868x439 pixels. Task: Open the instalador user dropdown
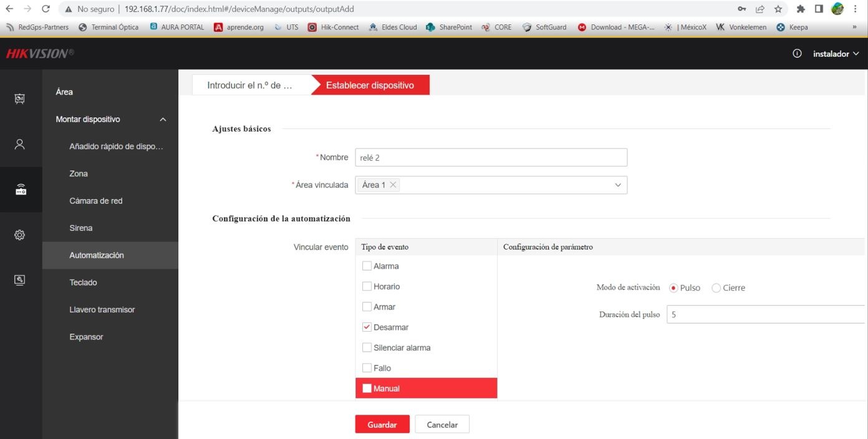(x=836, y=54)
